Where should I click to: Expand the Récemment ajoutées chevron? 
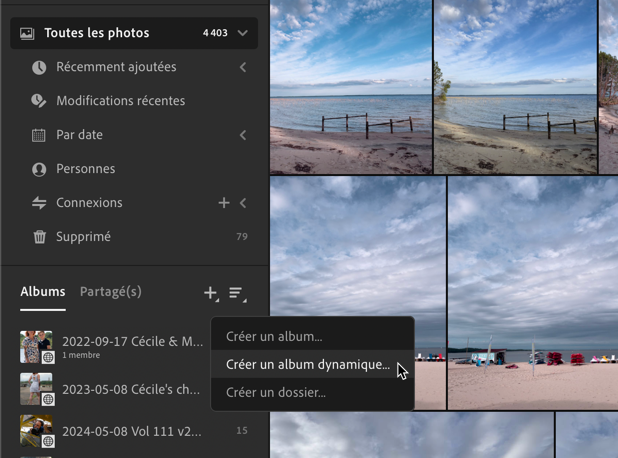243,67
